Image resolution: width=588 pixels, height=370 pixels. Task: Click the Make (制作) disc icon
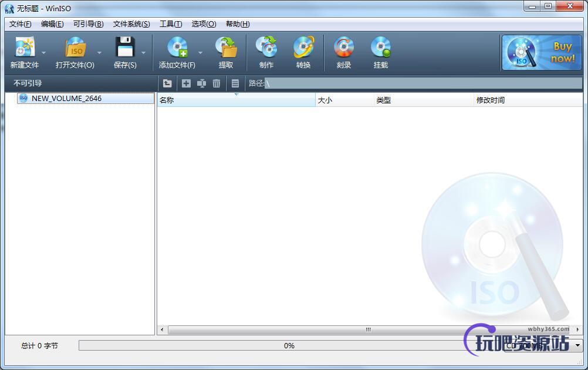point(266,47)
